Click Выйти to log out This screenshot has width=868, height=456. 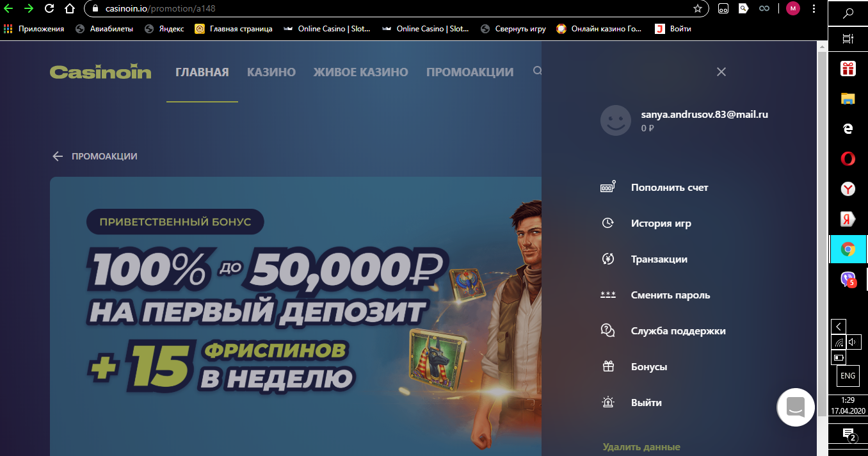pyautogui.click(x=647, y=403)
